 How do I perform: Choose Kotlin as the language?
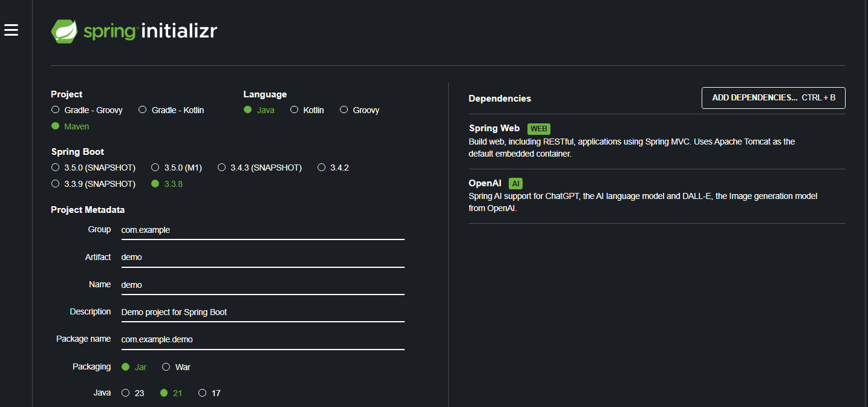tap(295, 110)
